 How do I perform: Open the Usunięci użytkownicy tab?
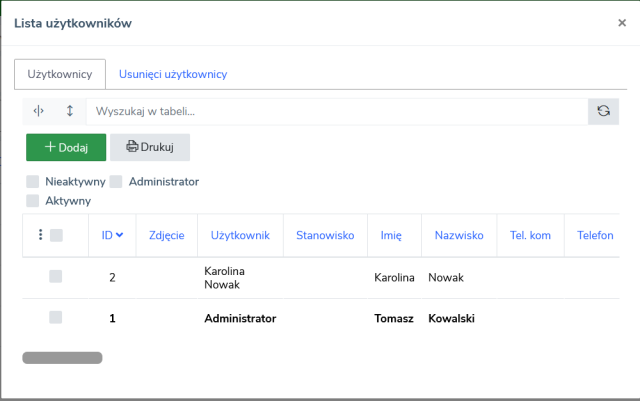[x=173, y=74]
